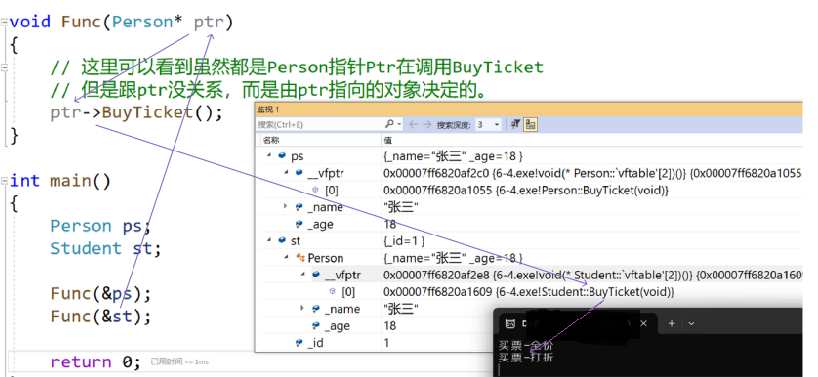This screenshot has height=377, width=818.
Task: Click the cube icon of __vfptr 0x00007ff6820af2e8
Action: (x=317, y=274)
